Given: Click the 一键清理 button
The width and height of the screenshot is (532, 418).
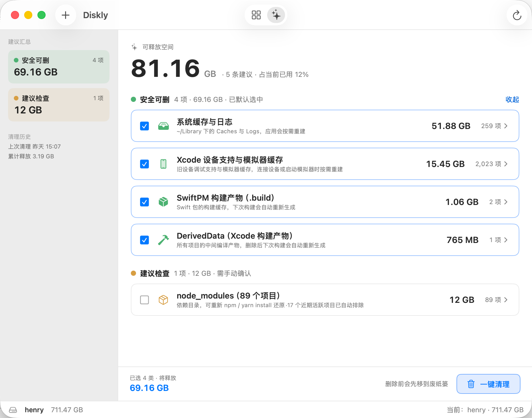Looking at the screenshot, I should click(488, 384).
